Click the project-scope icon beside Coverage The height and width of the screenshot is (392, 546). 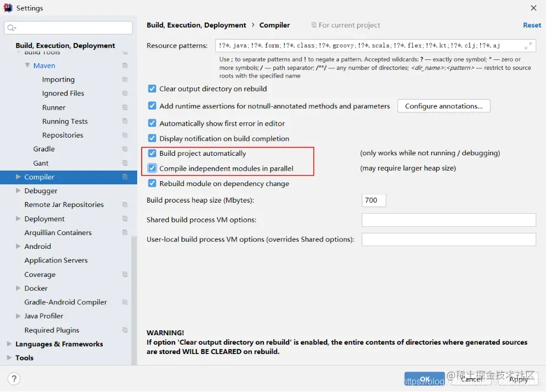[x=125, y=274]
